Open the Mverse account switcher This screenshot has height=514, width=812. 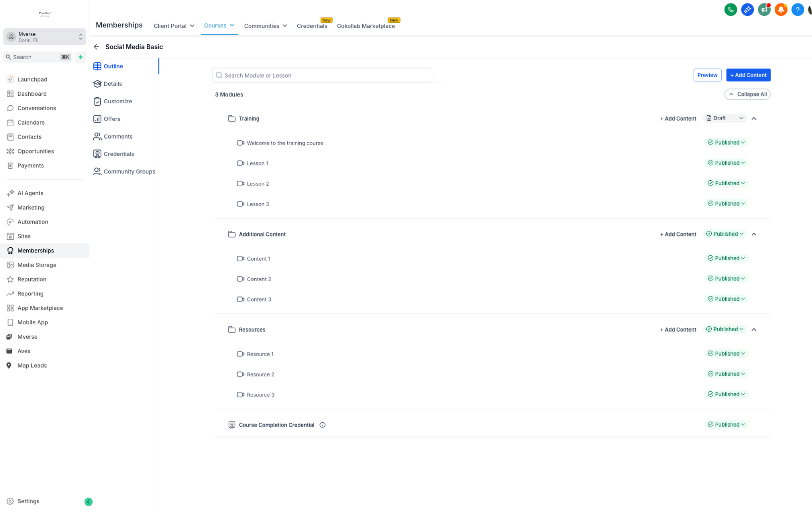45,37
